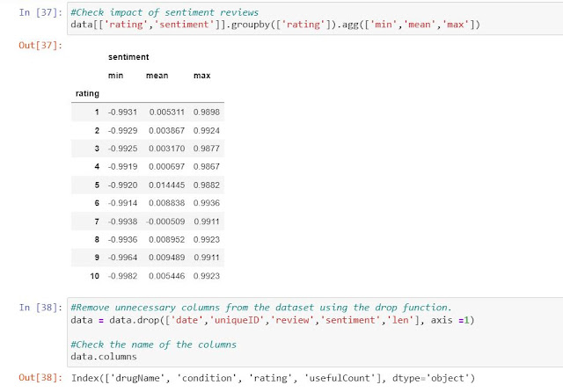Click the In [37] code cell
The width and height of the screenshot is (563, 392).
[315, 18]
